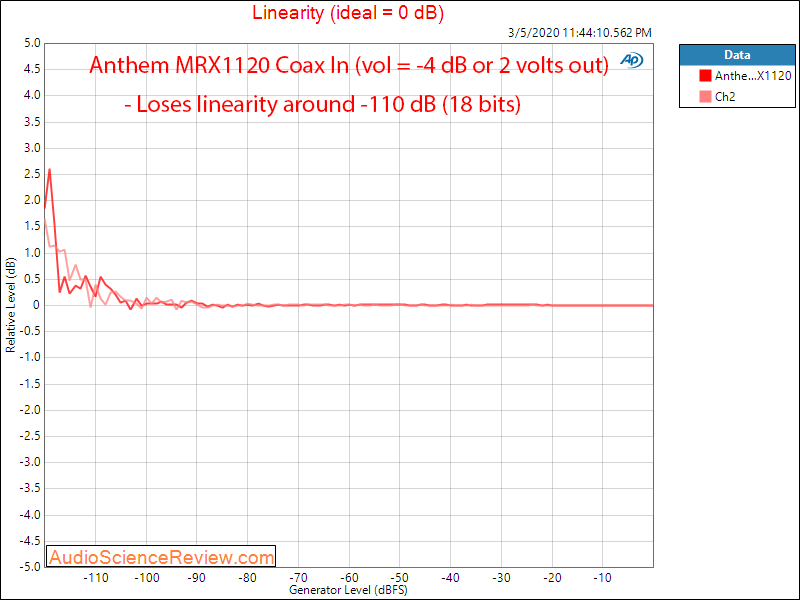Click the 1.0 tick on Relative Level axis
This screenshot has height=600, width=800.
[32, 253]
